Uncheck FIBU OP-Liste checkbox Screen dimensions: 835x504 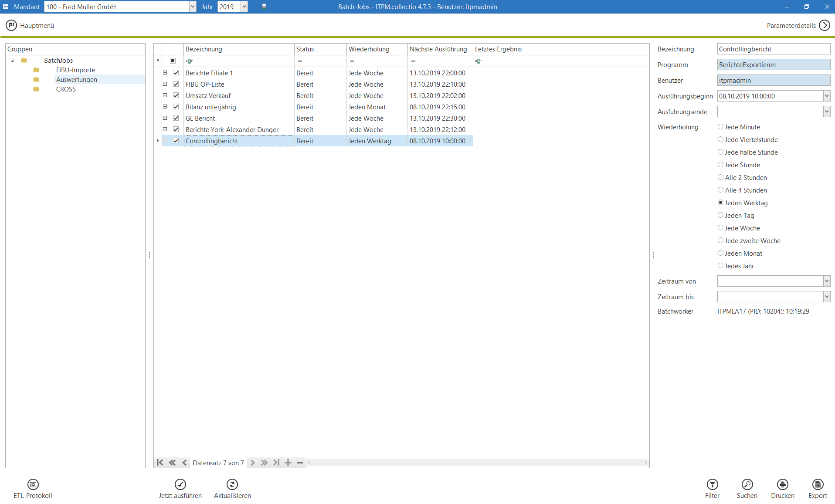176,84
